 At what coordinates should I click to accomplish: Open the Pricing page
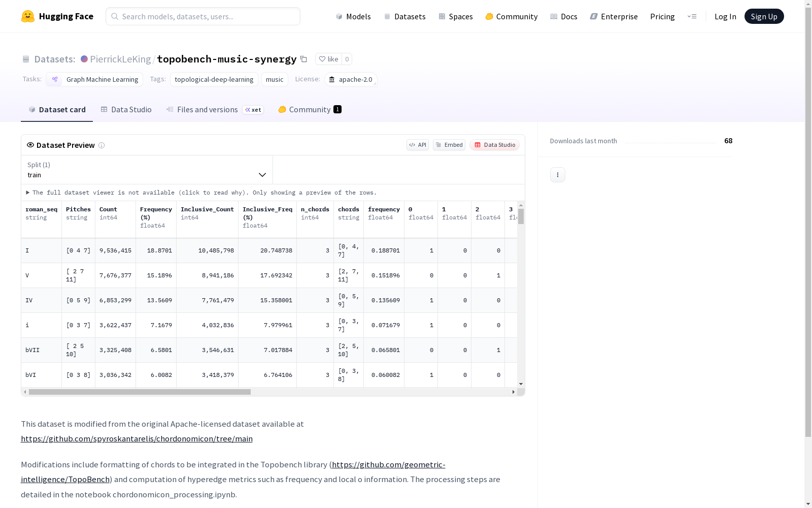click(662, 16)
